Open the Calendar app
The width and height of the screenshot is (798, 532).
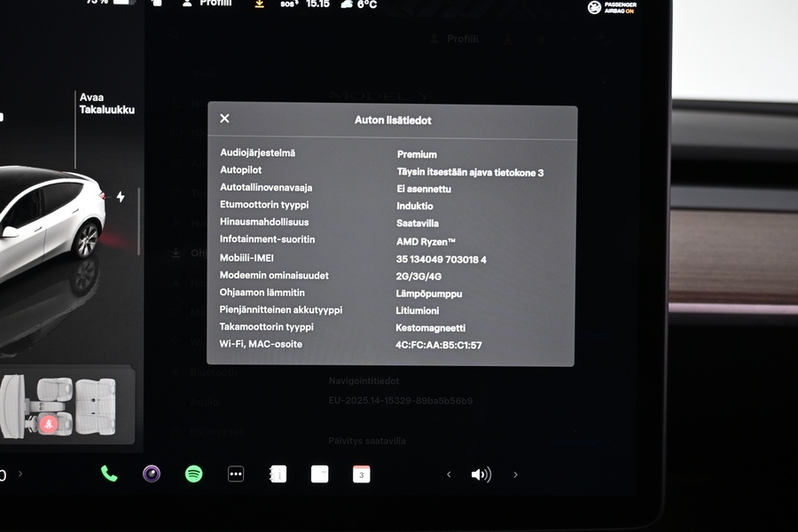pos(361,473)
